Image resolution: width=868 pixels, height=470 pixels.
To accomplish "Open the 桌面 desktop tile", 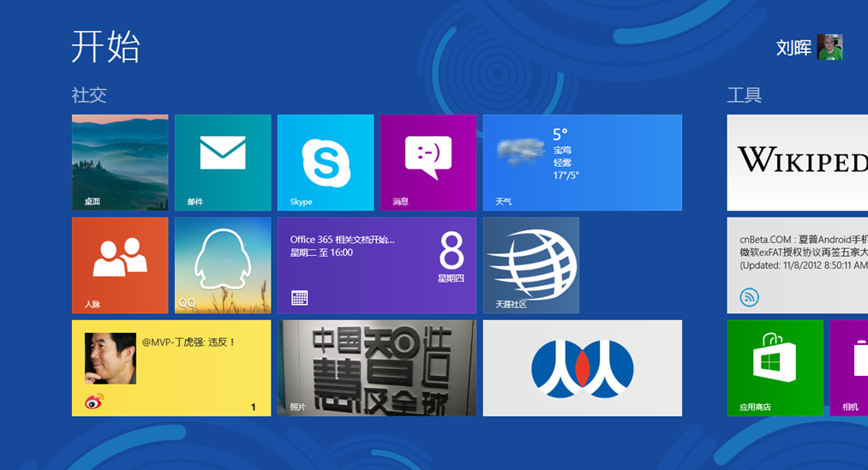I will 120,163.
